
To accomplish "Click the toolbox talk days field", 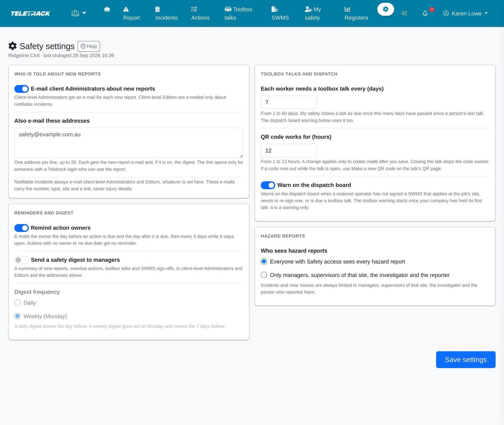I will pyautogui.click(x=289, y=102).
